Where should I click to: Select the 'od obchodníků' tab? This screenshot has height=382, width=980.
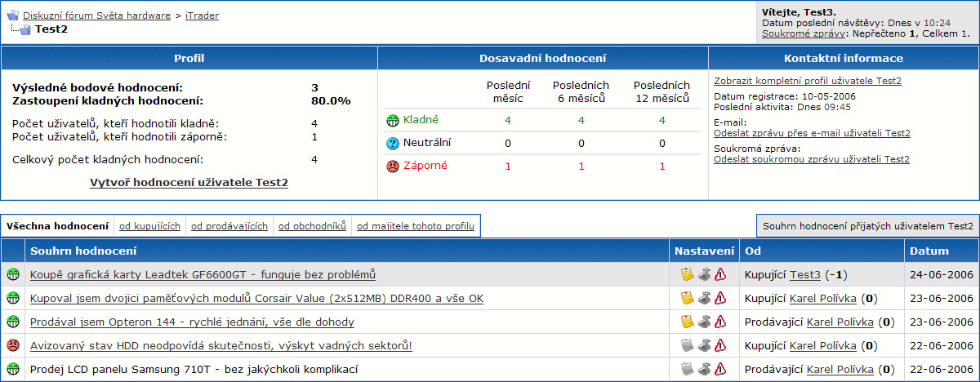(x=312, y=226)
